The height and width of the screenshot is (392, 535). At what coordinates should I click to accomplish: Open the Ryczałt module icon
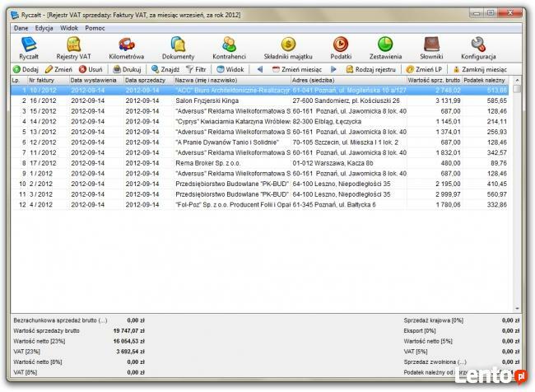(x=29, y=48)
